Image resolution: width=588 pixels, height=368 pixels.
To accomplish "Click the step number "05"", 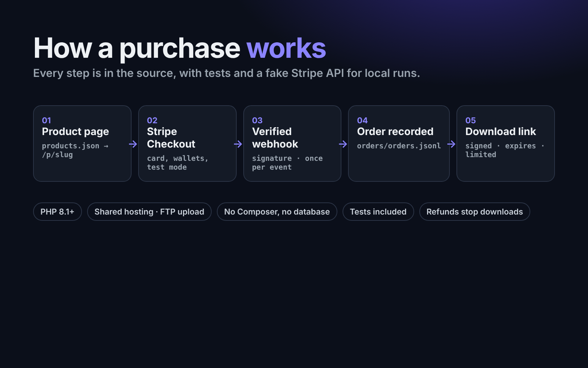I will (x=471, y=120).
